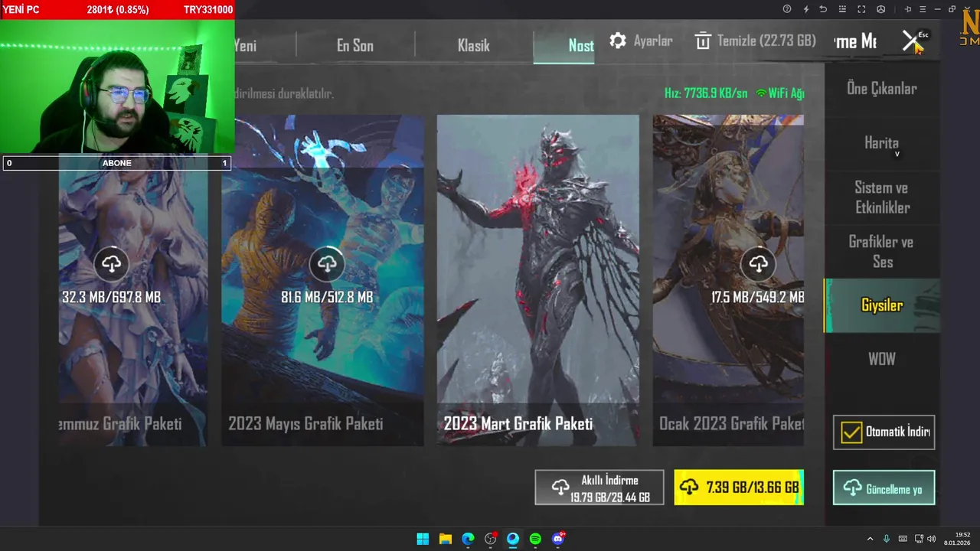The image size is (980, 551).
Task: Select the Giysiler category
Action: coord(882,305)
